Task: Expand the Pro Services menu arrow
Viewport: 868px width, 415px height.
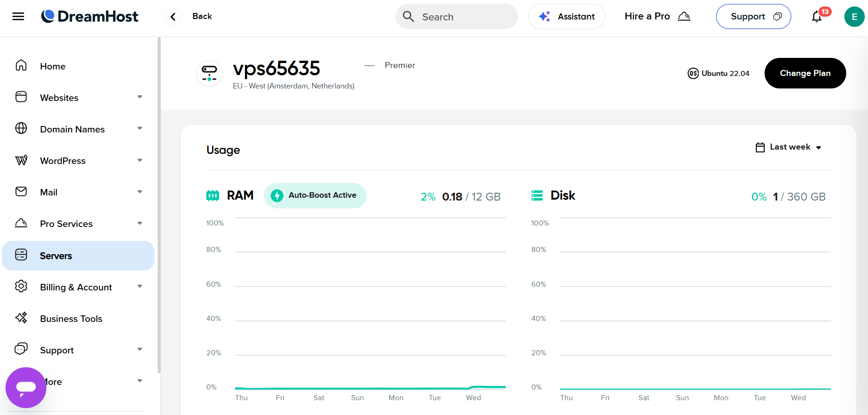Action: pyautogui.click(x=140, y=223)
